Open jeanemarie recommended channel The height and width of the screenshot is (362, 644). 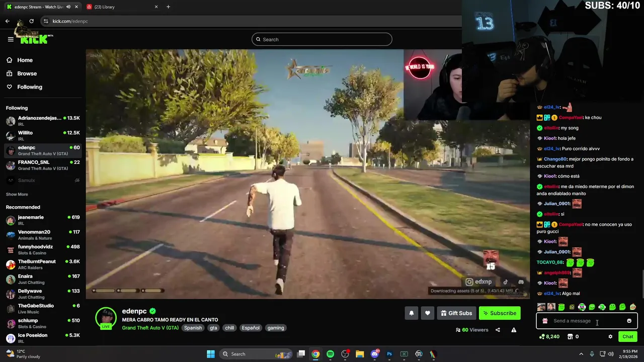pyautogui.click(x=43, y=220)
